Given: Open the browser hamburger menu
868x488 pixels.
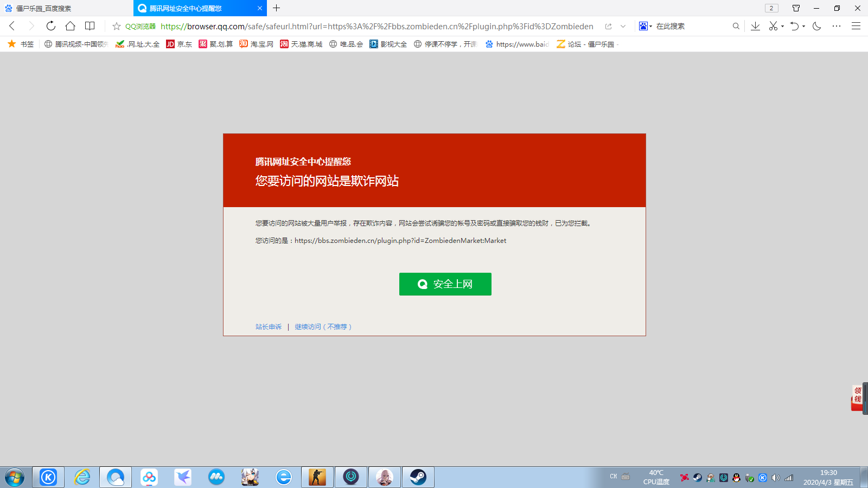Looking at the screenshot, I should coord(856,25).
